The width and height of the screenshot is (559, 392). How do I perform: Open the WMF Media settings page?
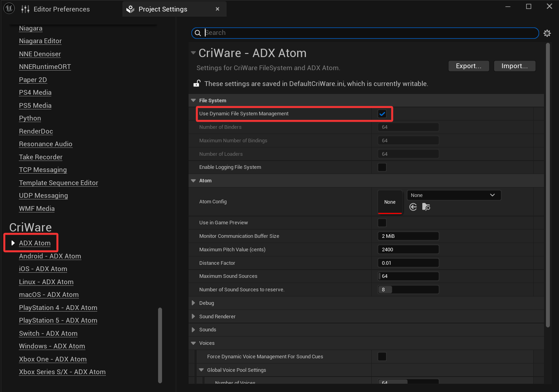click(x=37, y=209)
